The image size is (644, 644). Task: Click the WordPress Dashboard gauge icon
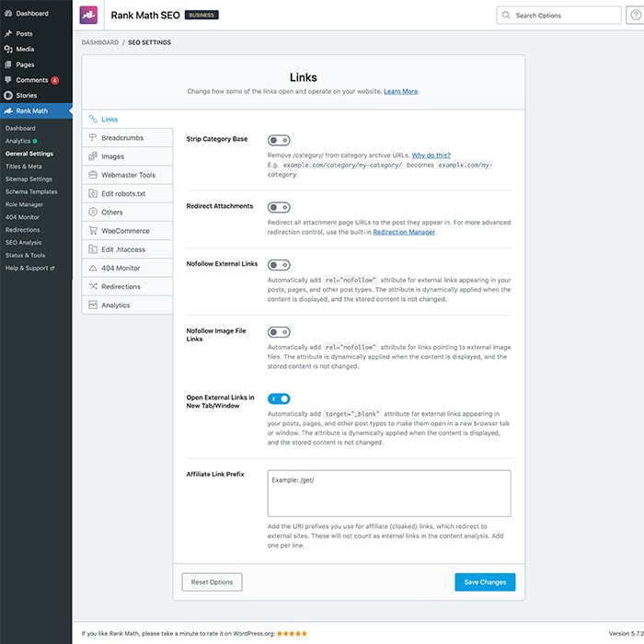8,13
